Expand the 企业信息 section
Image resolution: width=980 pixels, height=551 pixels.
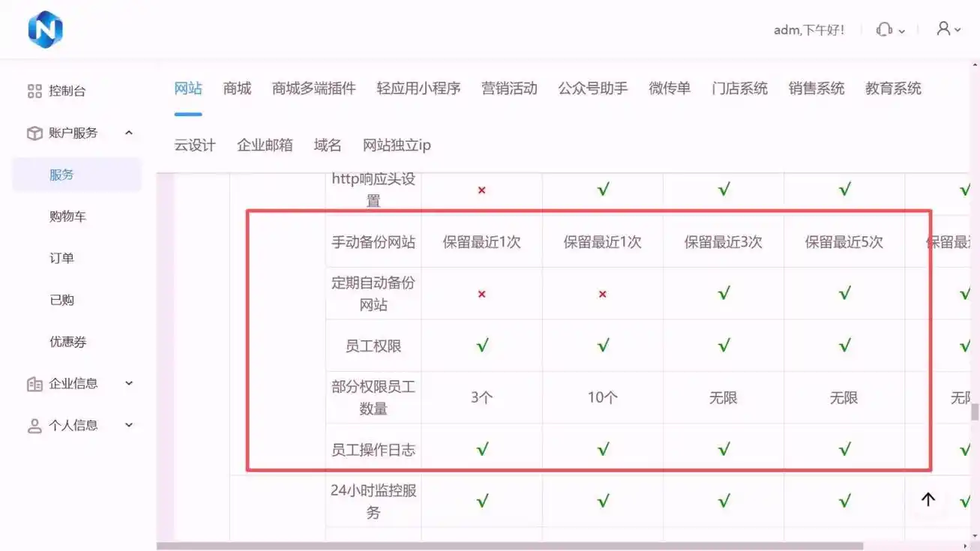coord(127,384)
